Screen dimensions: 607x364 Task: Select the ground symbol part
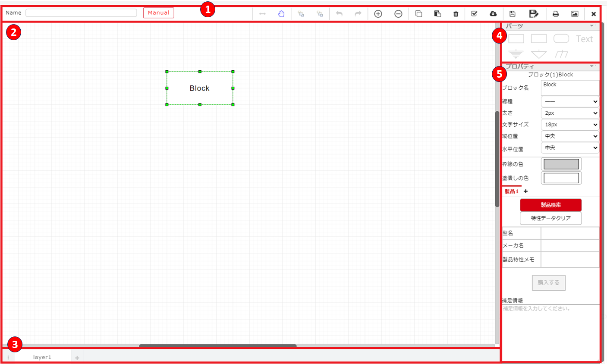coord(516,54)
